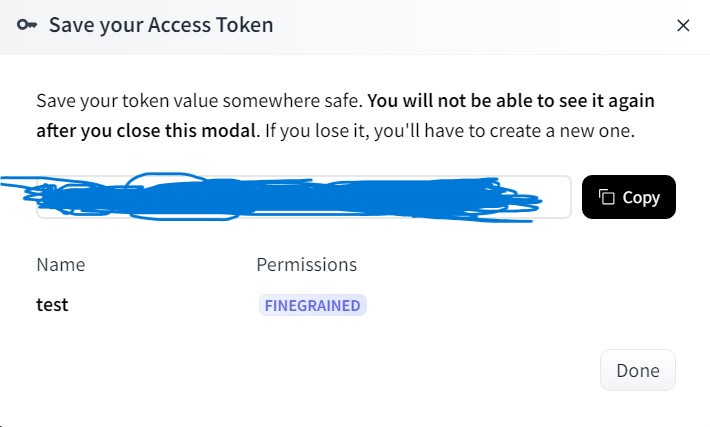Click "Save your token value somewhere safe" text
710x427 pixels.
point(200,101)
